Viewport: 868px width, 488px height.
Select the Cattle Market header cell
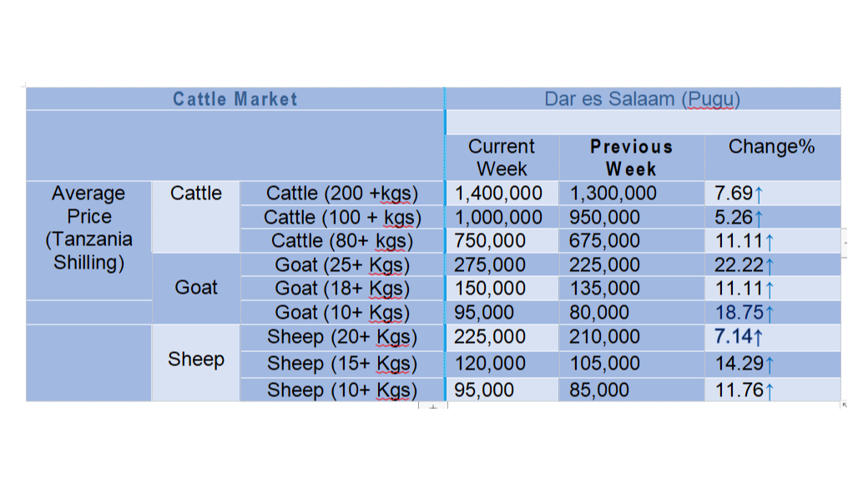pyautogui.click(x=235, y=99)
